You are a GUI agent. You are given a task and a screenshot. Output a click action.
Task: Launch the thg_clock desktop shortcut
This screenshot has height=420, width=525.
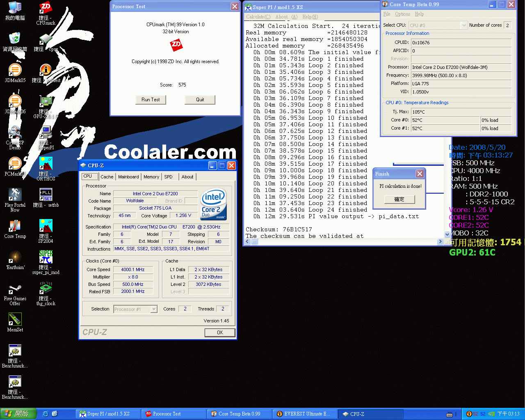point(46,294)
